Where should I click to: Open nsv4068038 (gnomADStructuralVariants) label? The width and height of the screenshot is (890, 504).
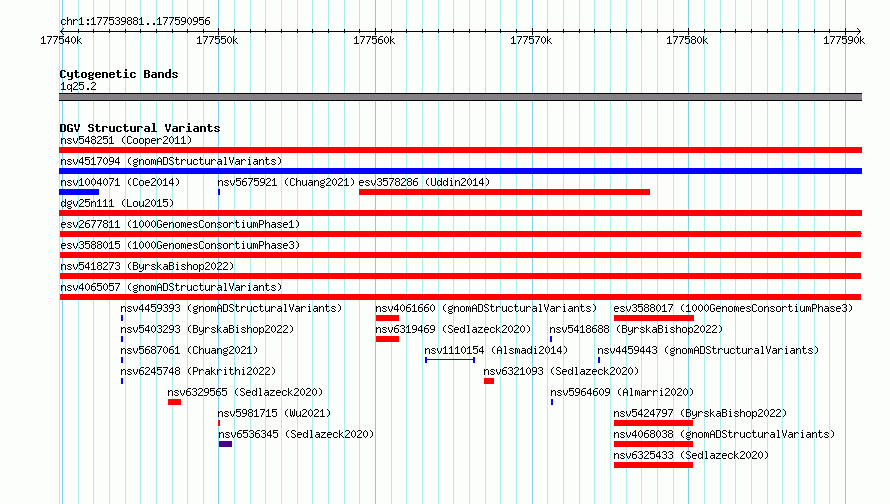pyautogui.click(x=724, y=434)
